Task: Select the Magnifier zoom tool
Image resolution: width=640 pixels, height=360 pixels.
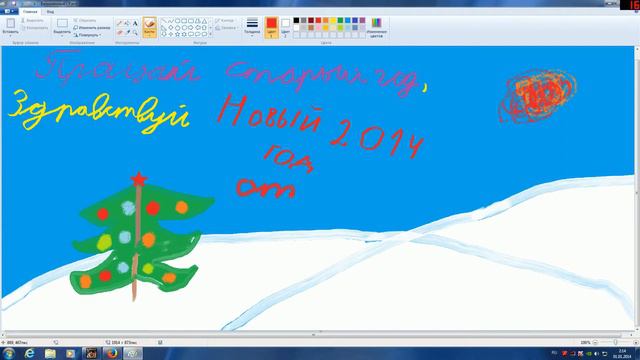Action: tap(135, 32)
